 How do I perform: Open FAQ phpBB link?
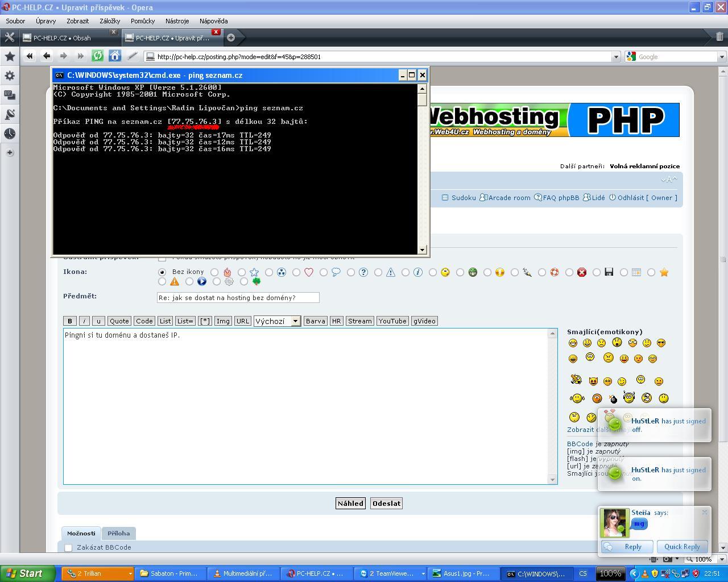coord(561,198)
